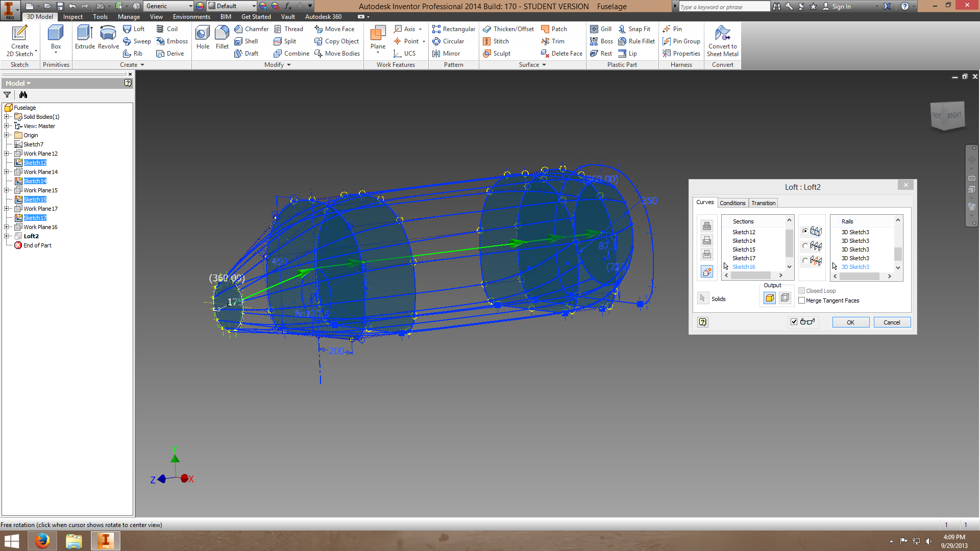Viewport: 980px width, 551px height.
Task: Click Cancel in the Loft dialog
Action: (x=892, y=322)
